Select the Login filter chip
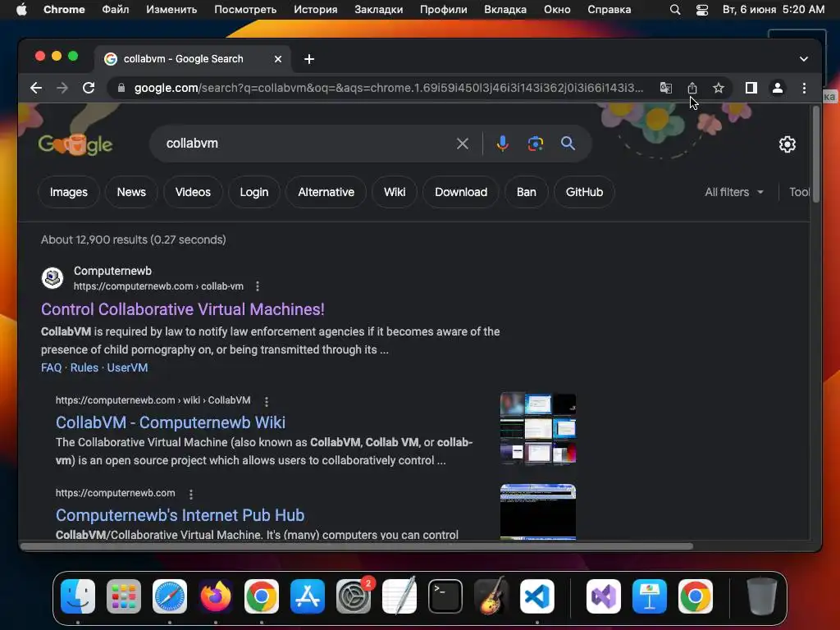Viewport: 840px width, 630px height. (254, 192)
